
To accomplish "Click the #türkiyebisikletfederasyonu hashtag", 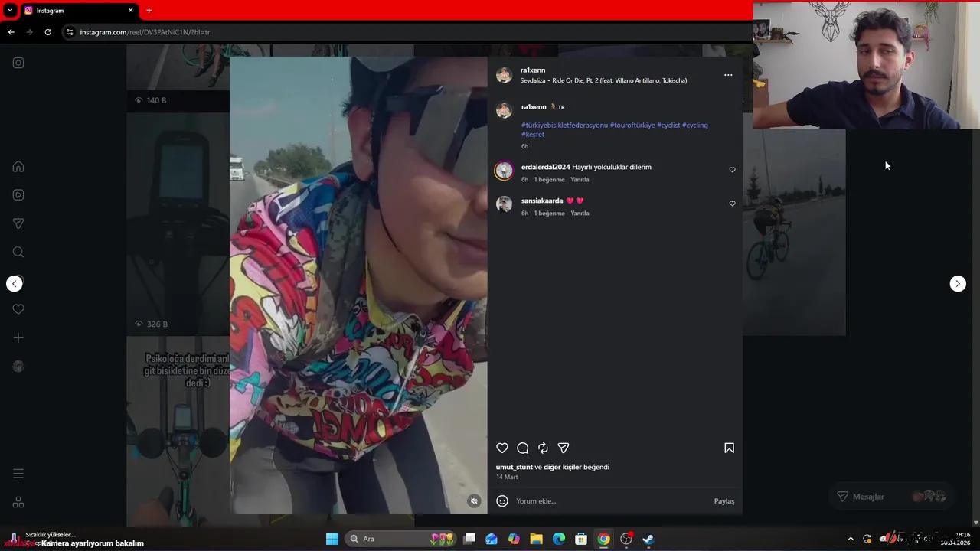I will 564,126.
